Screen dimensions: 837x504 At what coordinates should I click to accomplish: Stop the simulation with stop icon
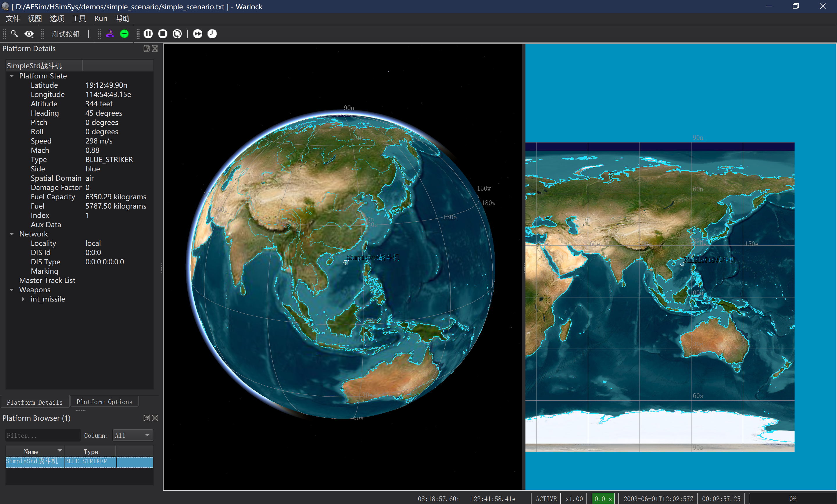163,34
